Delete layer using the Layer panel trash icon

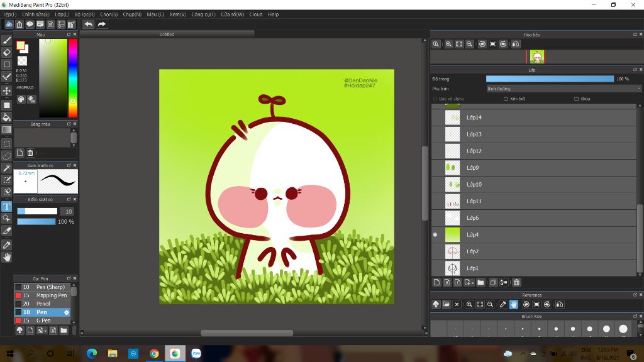[516, 283]
